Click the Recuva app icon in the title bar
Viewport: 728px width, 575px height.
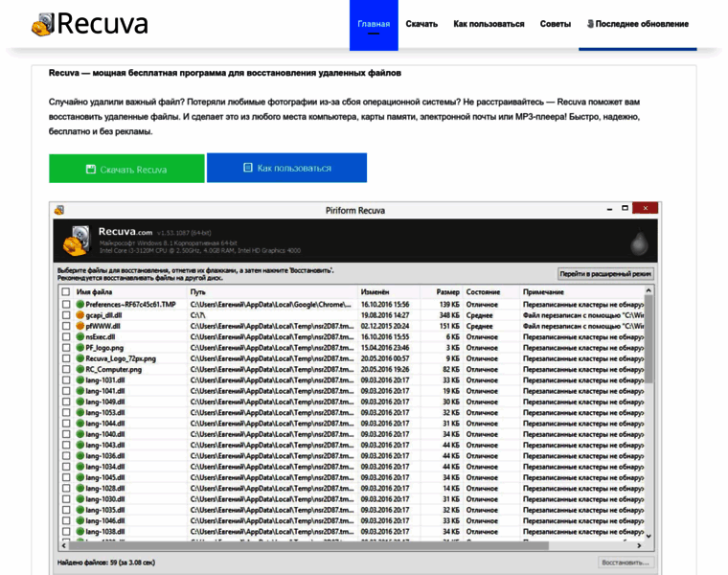point(59,211)
